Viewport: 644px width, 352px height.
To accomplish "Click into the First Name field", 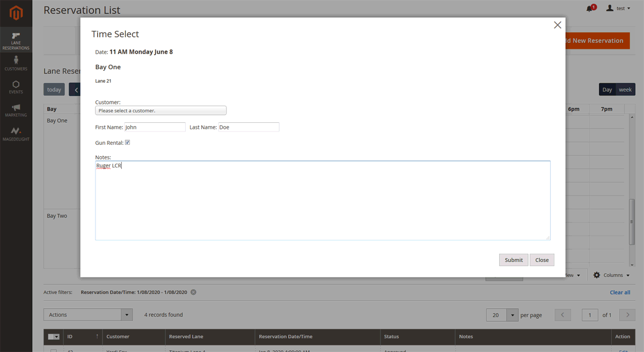I will 155,127.
